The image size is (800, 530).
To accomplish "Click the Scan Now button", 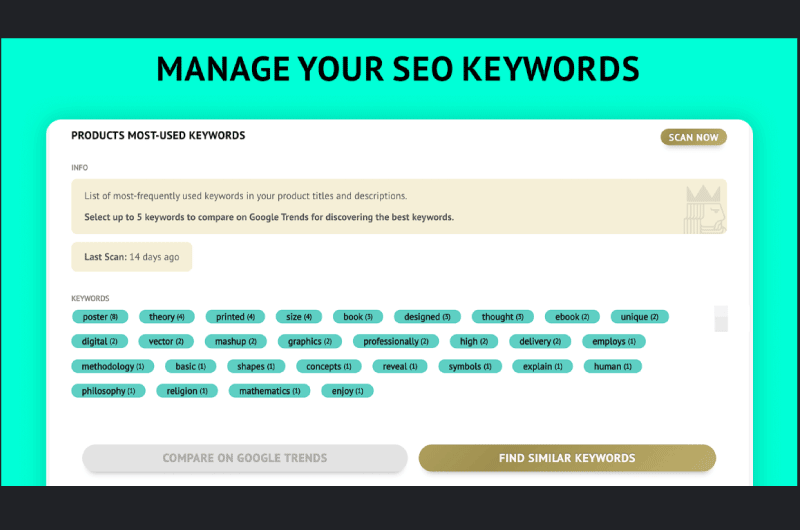I will pyautogui.click(x=693, y=137).
